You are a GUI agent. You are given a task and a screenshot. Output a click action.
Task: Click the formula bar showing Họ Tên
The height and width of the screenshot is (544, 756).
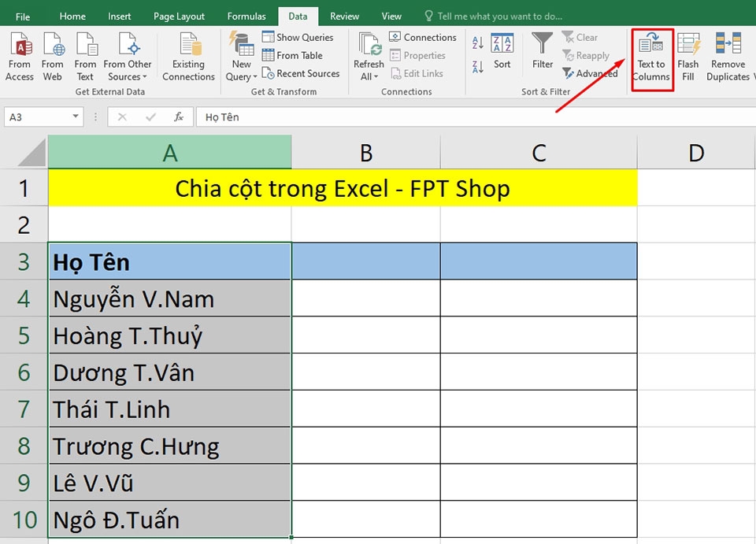click(x=476, y=117)
